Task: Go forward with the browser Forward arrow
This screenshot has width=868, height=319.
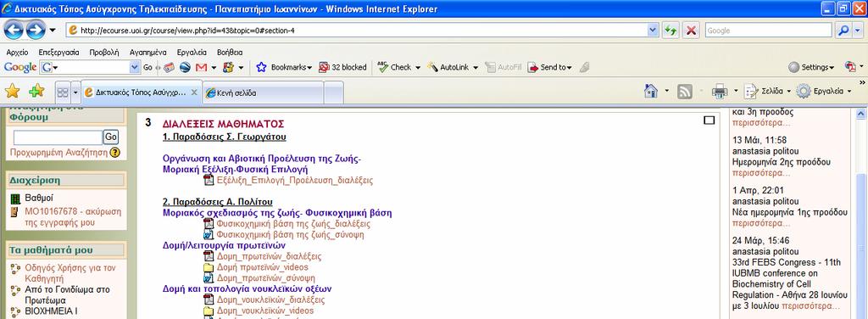Action: point(36,30)
